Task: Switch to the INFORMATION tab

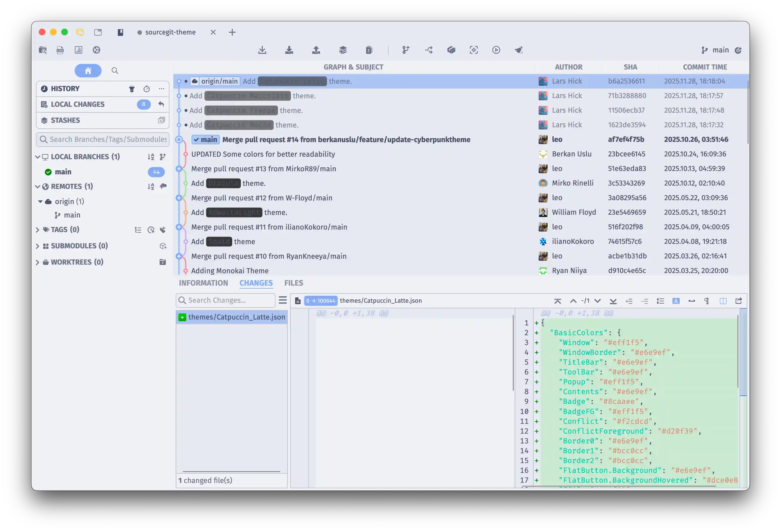Action: point(203,283)
